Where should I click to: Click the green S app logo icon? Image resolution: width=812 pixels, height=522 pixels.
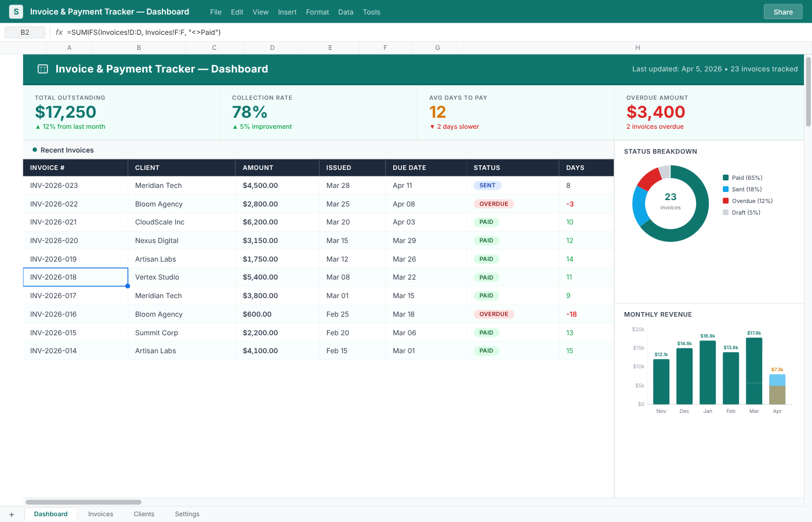pos(16,12)
